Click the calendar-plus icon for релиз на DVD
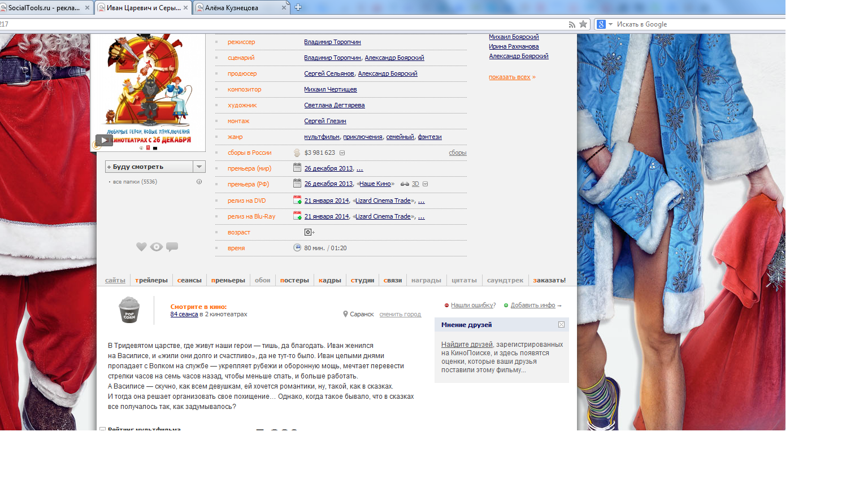 (297, 199)
